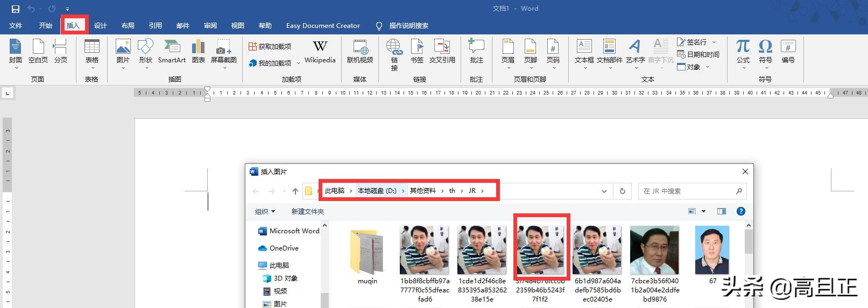Open the Customize Quick Access Toolbar dropdown
Image resolution: width=868 pixels, height=308 pixels.
pos(67,9)
